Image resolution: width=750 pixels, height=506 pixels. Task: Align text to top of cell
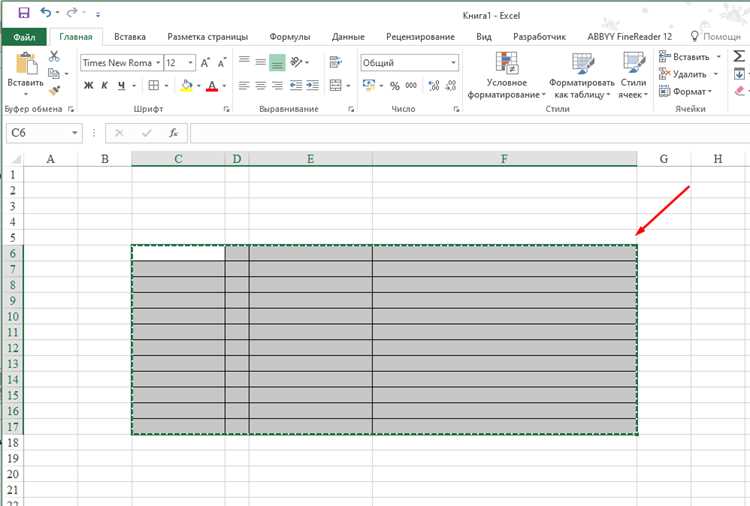(244, 61)
